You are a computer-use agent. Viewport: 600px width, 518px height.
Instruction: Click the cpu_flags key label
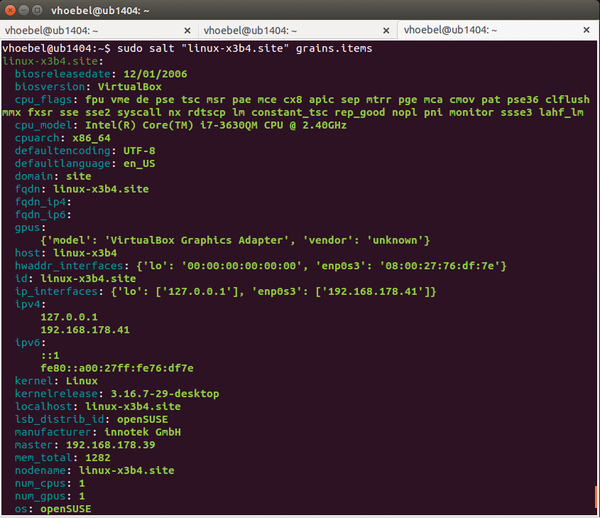coord(43,100)
